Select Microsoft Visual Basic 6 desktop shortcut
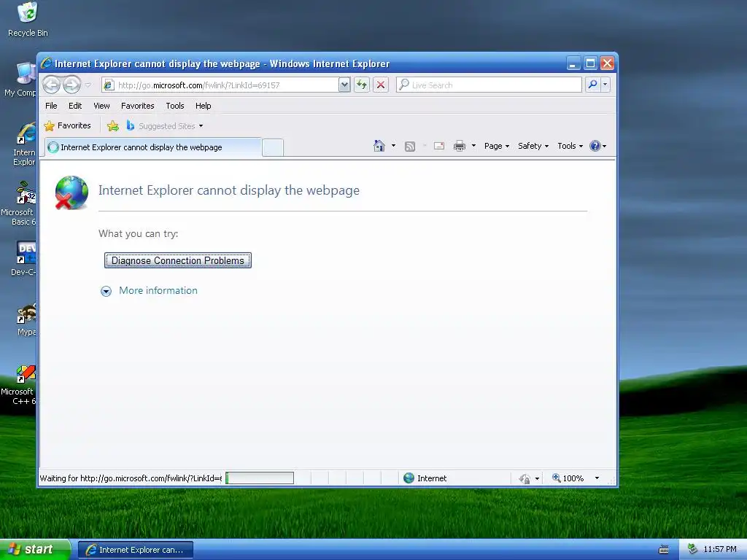 (x=19, y=204)
